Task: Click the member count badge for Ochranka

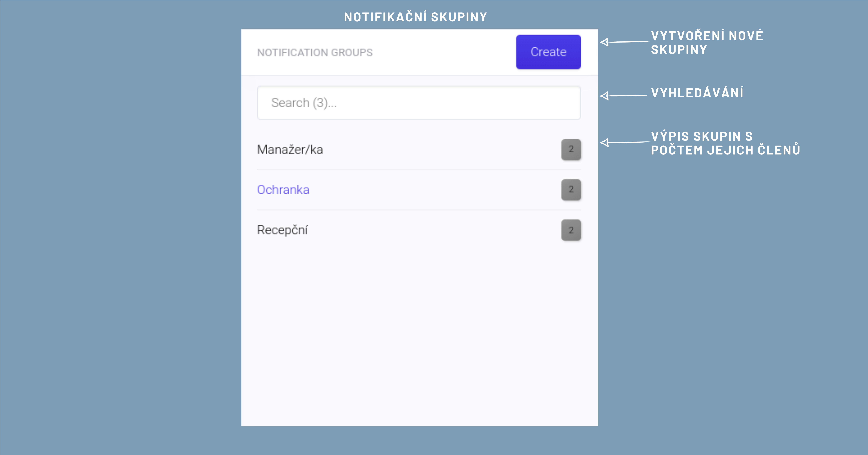Action: coord(571,190)
